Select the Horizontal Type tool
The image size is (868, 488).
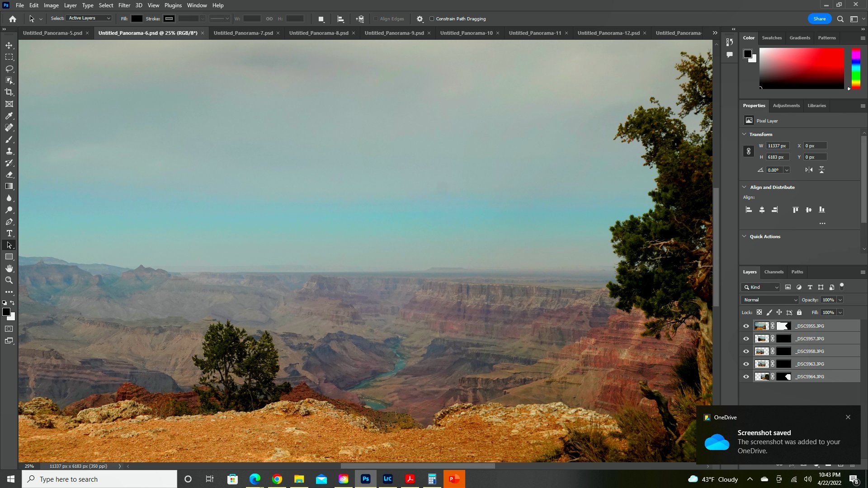(x=9, y=233)
